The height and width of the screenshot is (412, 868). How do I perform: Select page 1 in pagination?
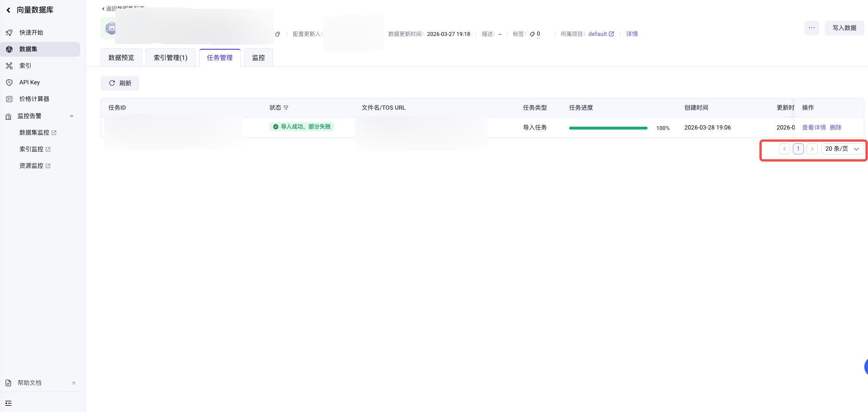pyautogui.click(x=798, y=149)
